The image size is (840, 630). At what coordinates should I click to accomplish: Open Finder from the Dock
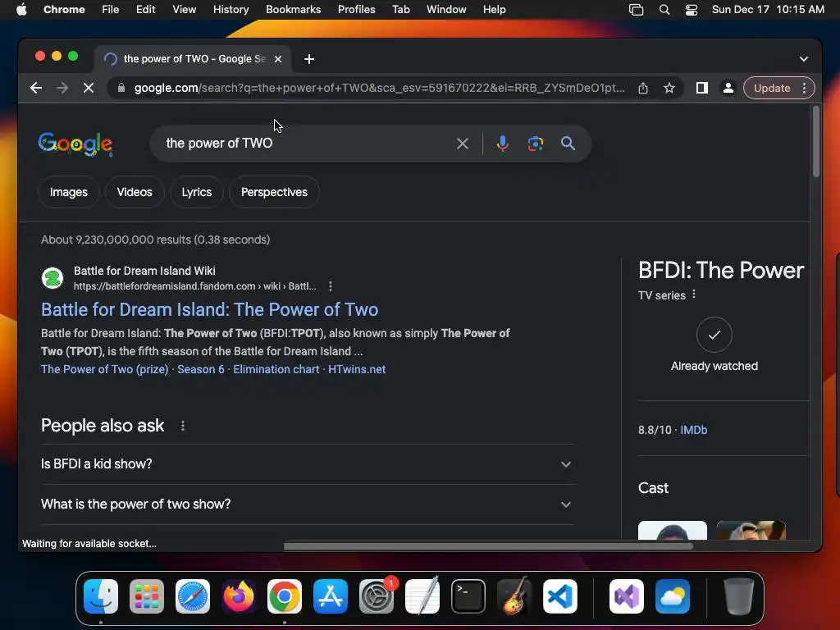tap(101, 596)
